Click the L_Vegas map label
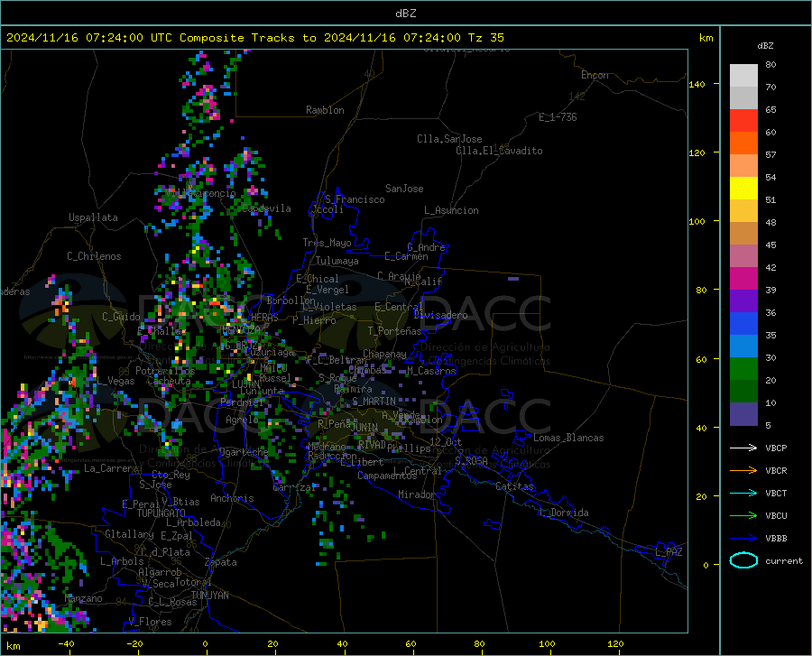Image resolution: width=812 pixels, height=656 pixels. click(116, 381)
